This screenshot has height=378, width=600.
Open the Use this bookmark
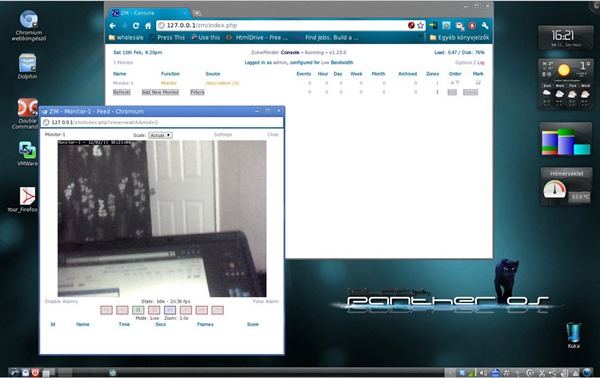click(206, 37)
